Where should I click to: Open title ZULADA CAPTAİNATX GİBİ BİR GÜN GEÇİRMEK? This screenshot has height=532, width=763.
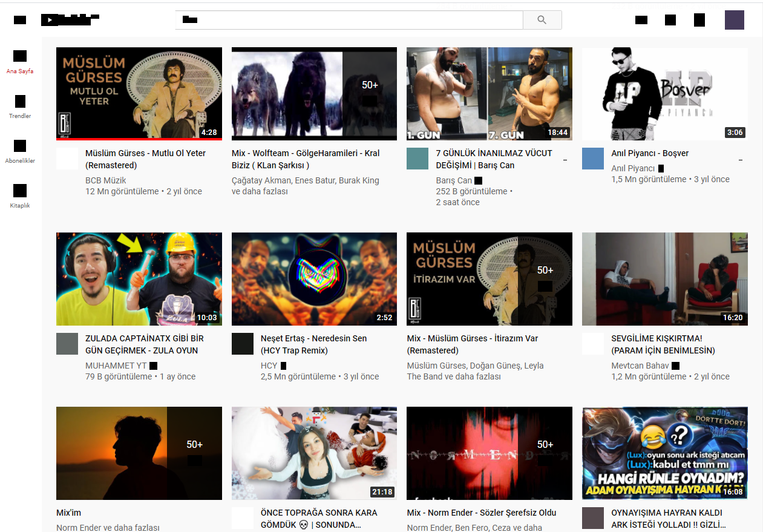coord(145,344)
